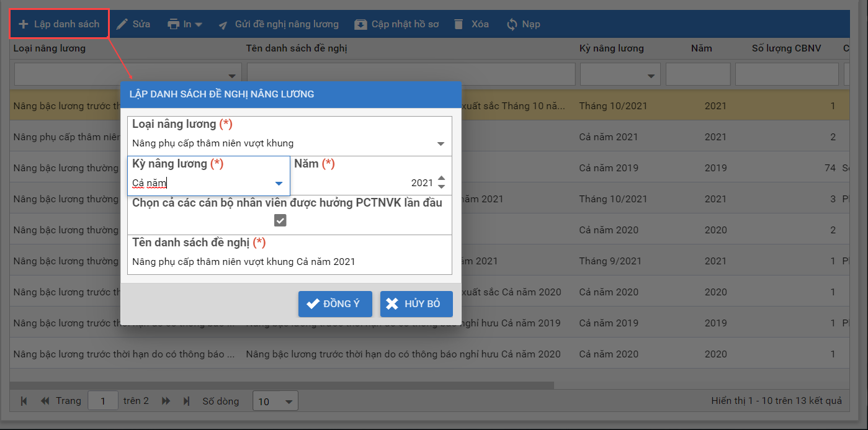Click Cập nhật hồ sơ toolbar icon
Screen dimensions: 868x430
click(360, 24)
